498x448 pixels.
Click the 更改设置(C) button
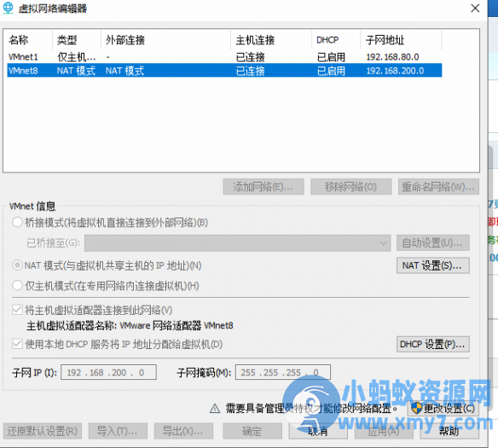pyautogui.click(x=443, y=408)
